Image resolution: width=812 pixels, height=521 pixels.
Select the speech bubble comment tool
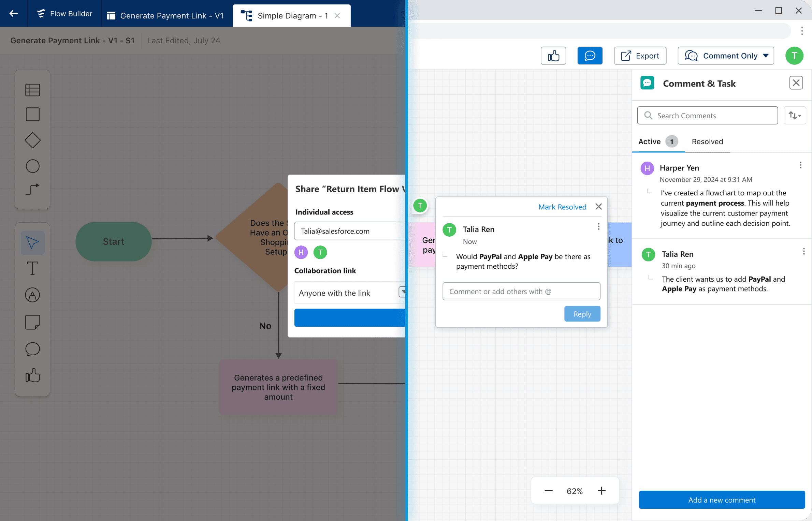coord(32,349)
